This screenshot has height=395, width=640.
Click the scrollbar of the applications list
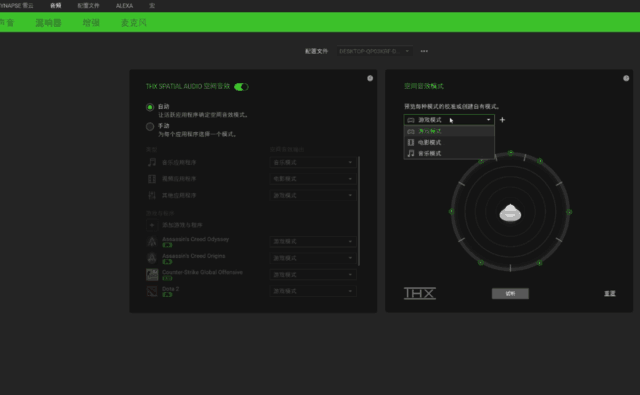click(x=359, y=211)
